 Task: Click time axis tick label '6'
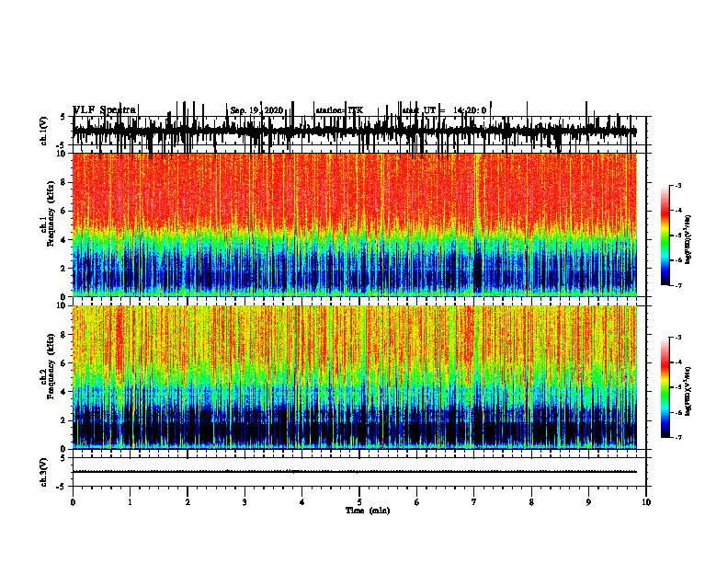point(417,502)
